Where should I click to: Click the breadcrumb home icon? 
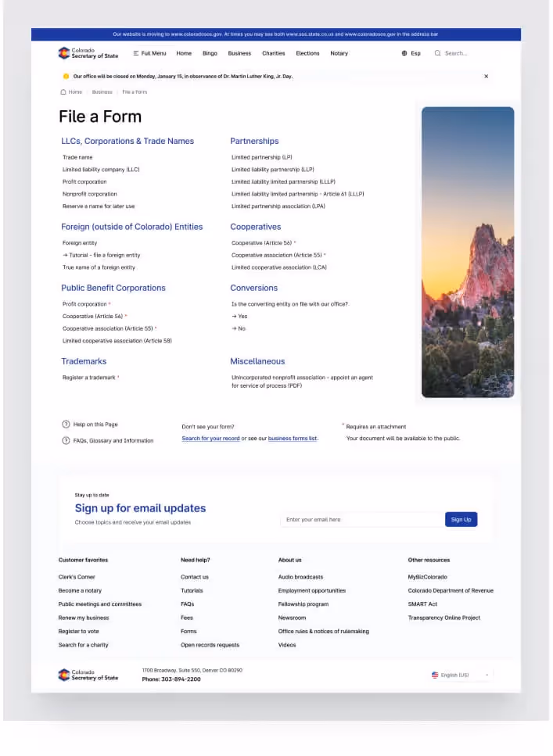point(63,91)
